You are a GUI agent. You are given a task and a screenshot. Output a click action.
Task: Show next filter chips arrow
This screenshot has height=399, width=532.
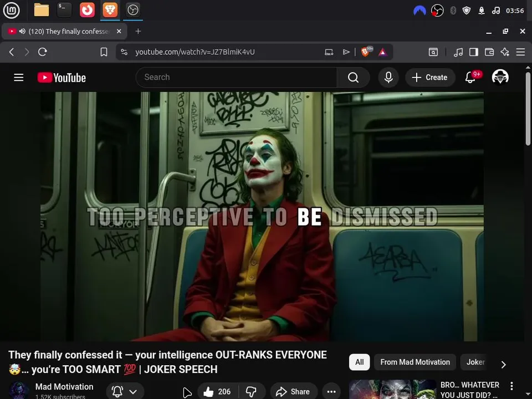[504, 365]
